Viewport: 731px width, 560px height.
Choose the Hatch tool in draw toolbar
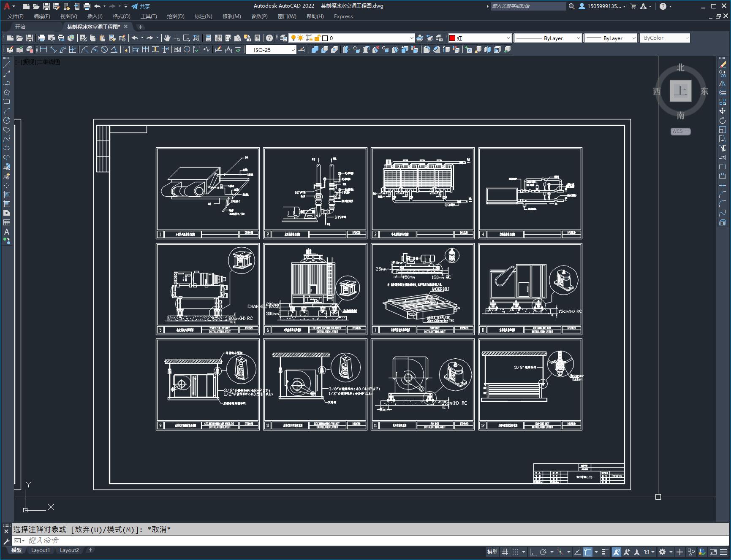coord(7,195)
